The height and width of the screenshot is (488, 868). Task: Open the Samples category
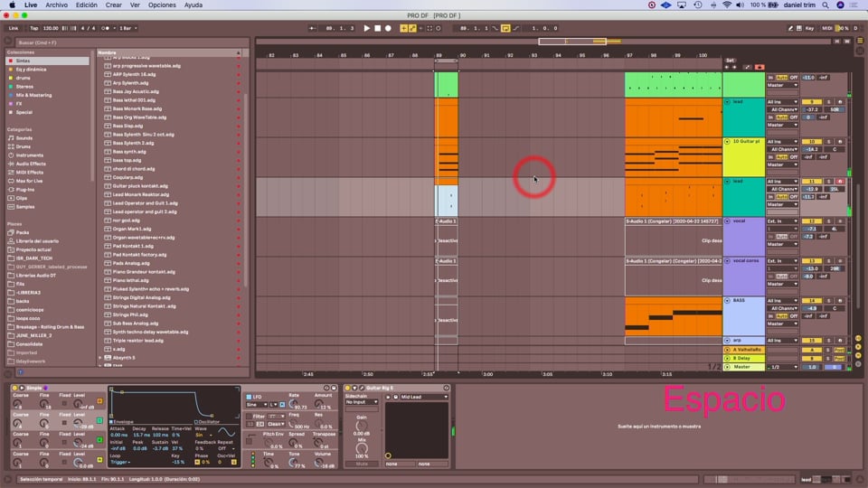(x=25, y=207)
